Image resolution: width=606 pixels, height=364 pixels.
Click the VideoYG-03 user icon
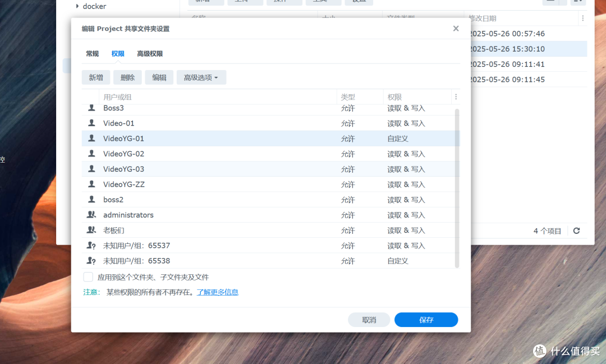coord(91,169)
